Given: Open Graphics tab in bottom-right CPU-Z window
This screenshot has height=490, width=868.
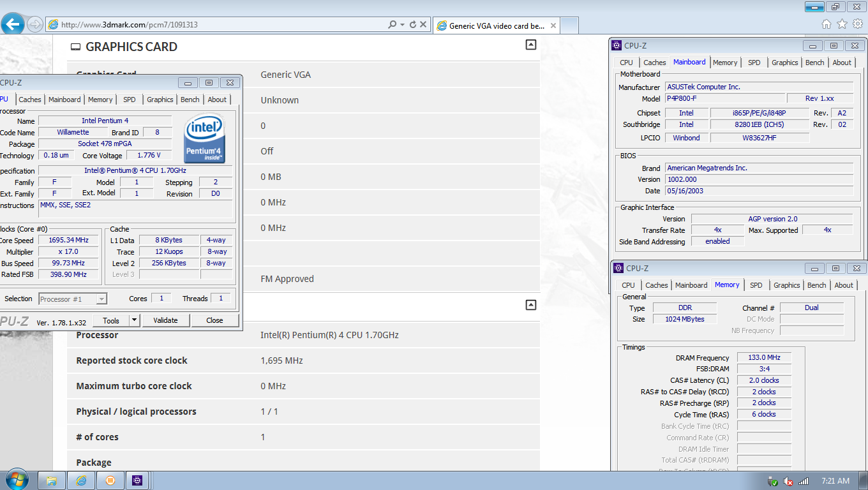Looking at the screenshot, I should click(787, 285).
